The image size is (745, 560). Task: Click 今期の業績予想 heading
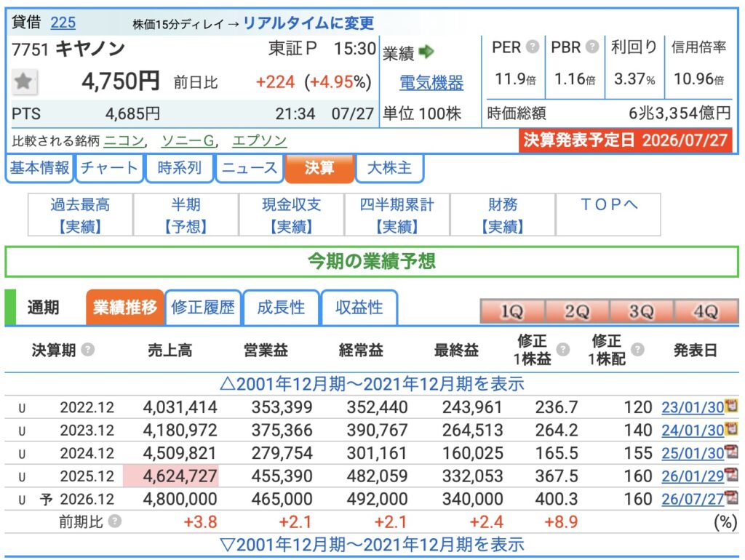point(372,261)
